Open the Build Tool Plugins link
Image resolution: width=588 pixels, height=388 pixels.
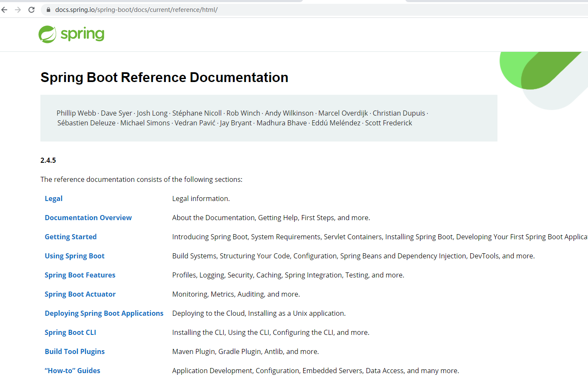click(x=75, y=351)
